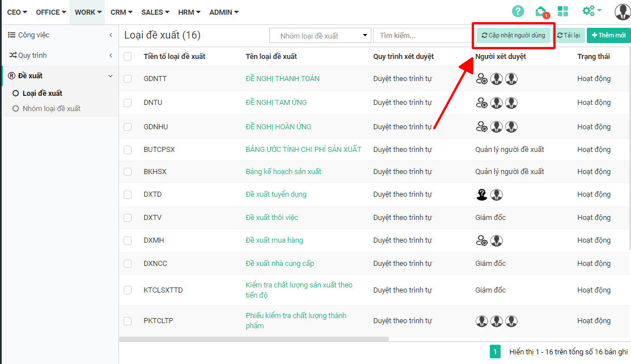Screen dimensions: 631x364
Task: Open the mail notifications icon
Action: pos(541,11)
